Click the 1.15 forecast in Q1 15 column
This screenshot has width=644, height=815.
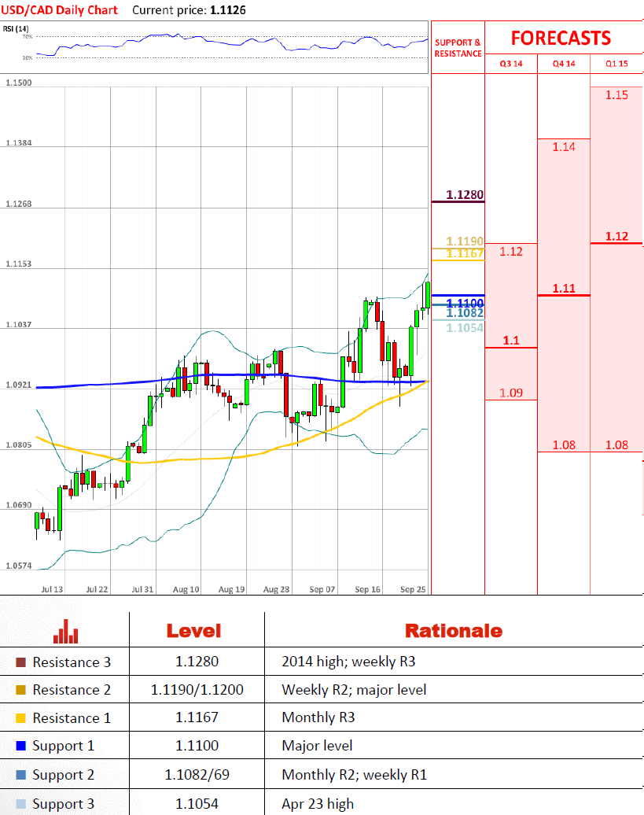[616, 95]
